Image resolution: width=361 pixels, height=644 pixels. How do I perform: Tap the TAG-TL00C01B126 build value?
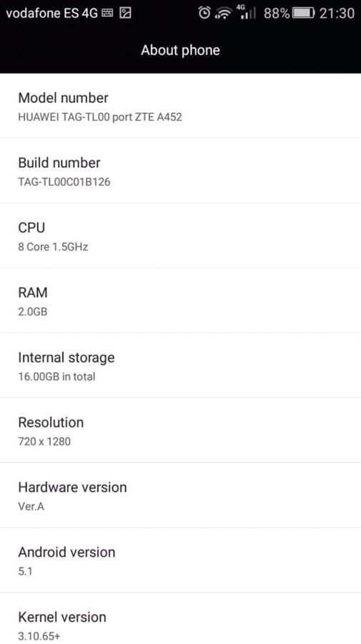pos(64,182)
